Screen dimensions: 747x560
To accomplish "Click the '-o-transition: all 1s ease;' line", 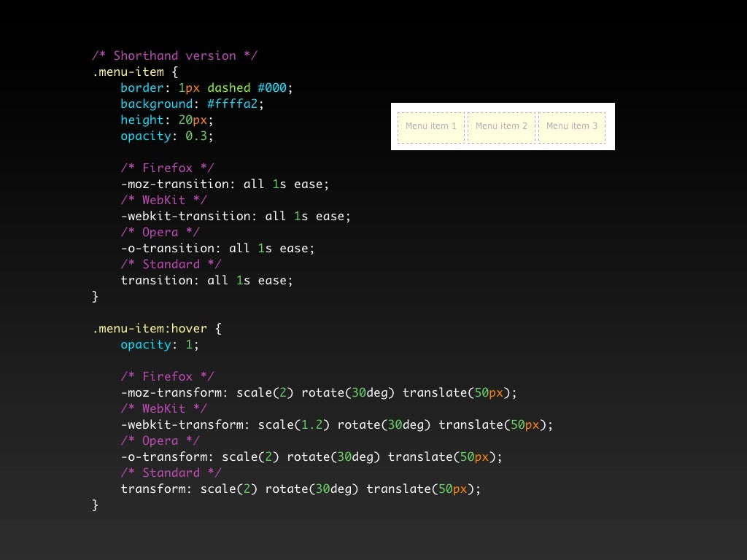I will [217, 249].
